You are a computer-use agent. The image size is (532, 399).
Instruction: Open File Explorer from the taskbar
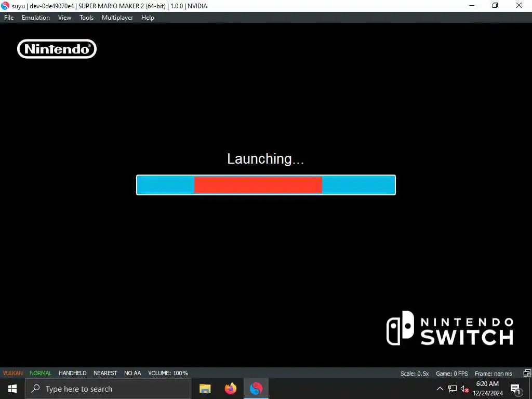pos(205,389)
